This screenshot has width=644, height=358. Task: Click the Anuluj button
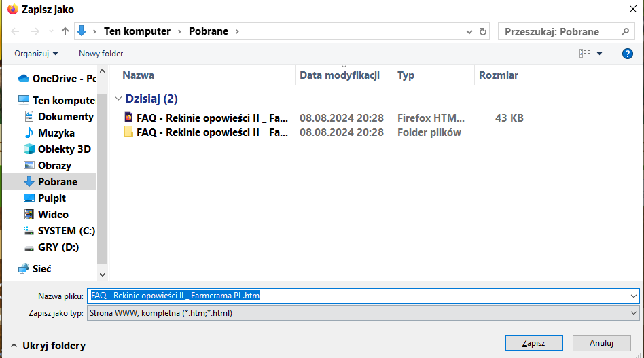coord(601,343)
